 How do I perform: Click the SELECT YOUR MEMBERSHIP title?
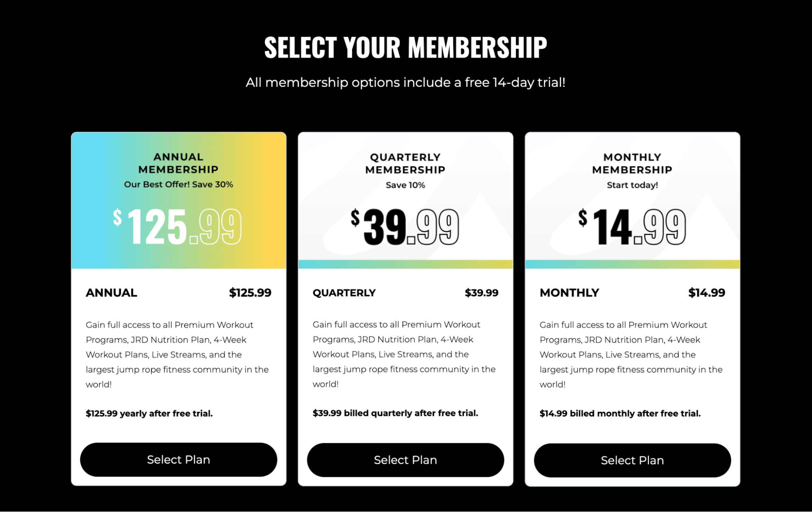click(x=406, y=46)
